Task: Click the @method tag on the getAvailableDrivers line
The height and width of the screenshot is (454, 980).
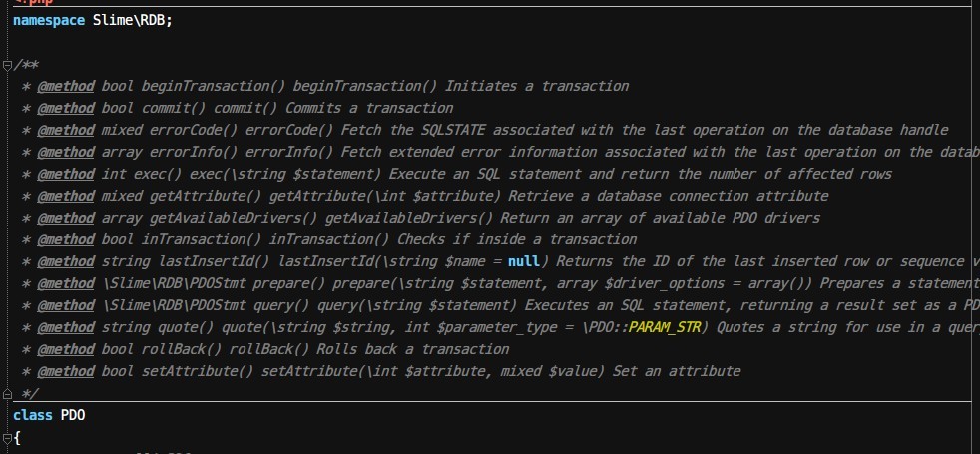Action: [x=66, y=218]
